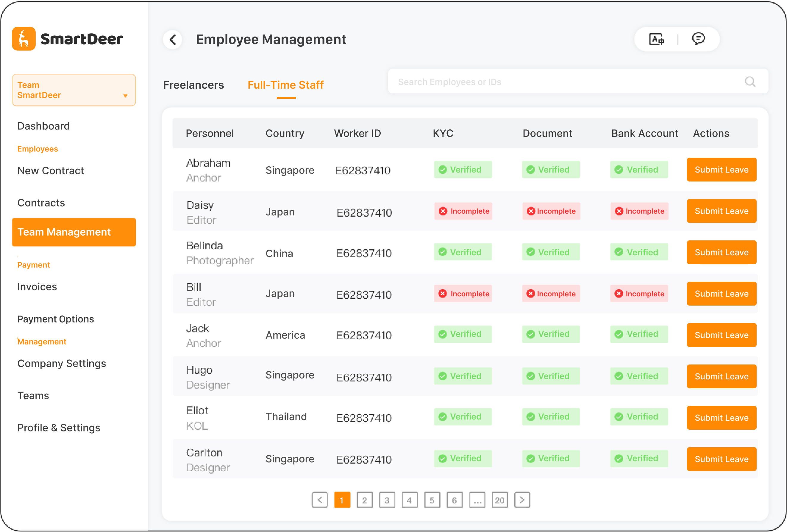Go to previous page via left chevron
787x532 pixels.
click(320, 500)
